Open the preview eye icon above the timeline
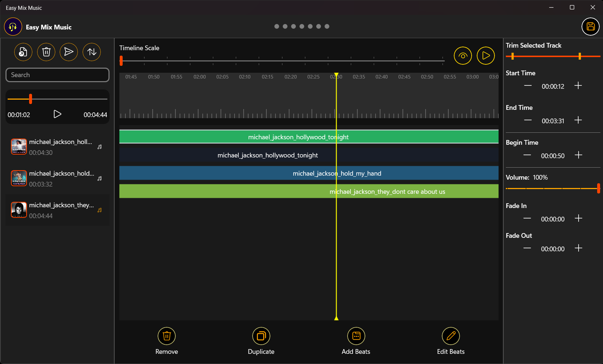Viewport: 603px width, 364px height. click(x=463, y=55)
